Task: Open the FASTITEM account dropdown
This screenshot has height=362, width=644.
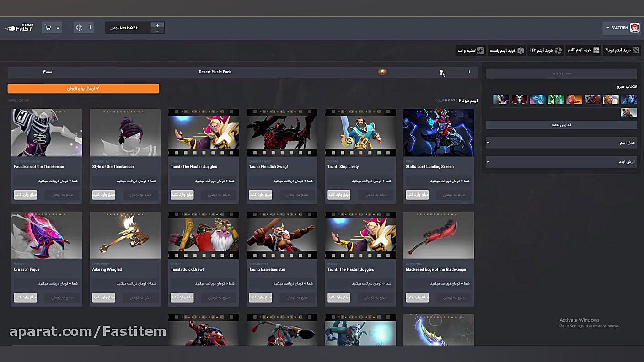Action: 622,27
